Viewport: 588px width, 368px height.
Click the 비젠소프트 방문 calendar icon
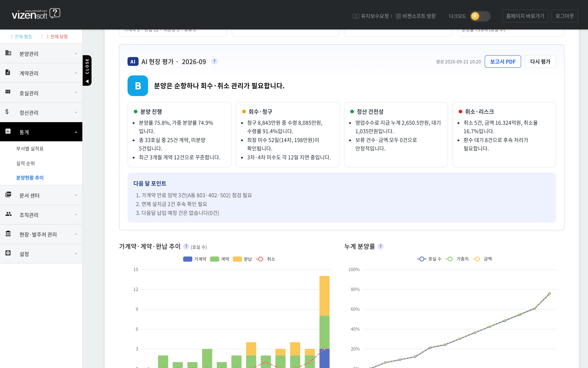pos(398,16)
